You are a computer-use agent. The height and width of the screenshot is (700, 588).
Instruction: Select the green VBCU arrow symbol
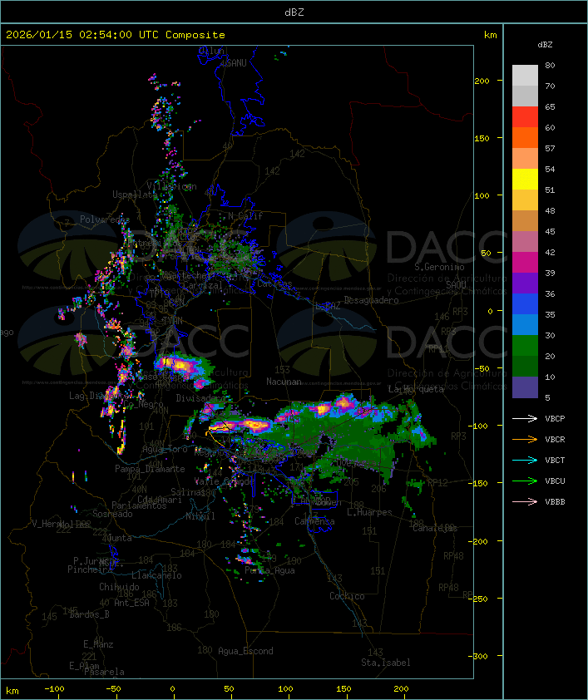525,481
